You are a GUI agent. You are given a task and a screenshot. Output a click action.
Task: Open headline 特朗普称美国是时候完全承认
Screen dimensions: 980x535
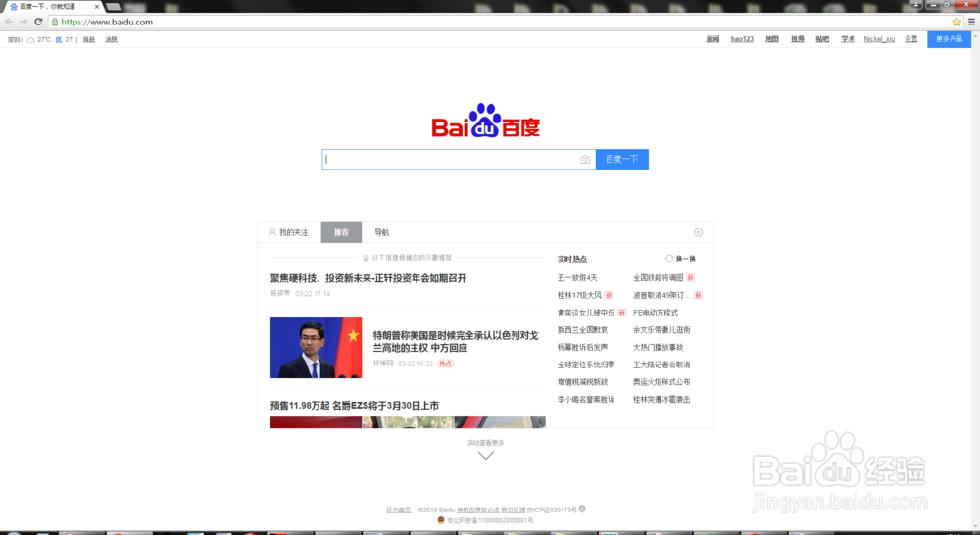pyautogui.click(x=456, y=342)
